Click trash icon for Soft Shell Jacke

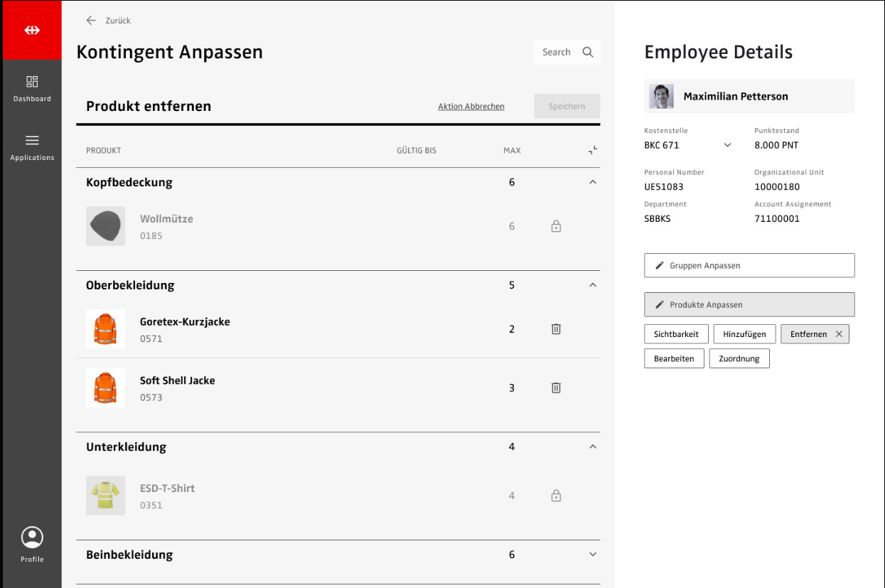(556, 388)
